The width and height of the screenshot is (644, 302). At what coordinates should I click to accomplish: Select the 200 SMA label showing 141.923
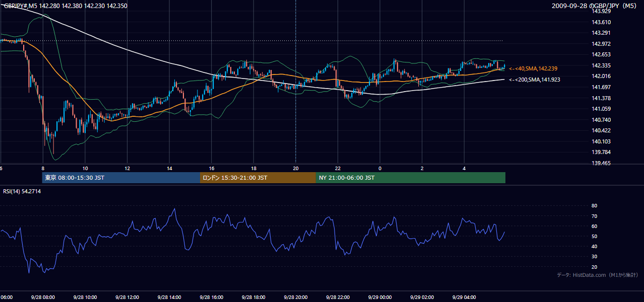click(x=534, y=80)
